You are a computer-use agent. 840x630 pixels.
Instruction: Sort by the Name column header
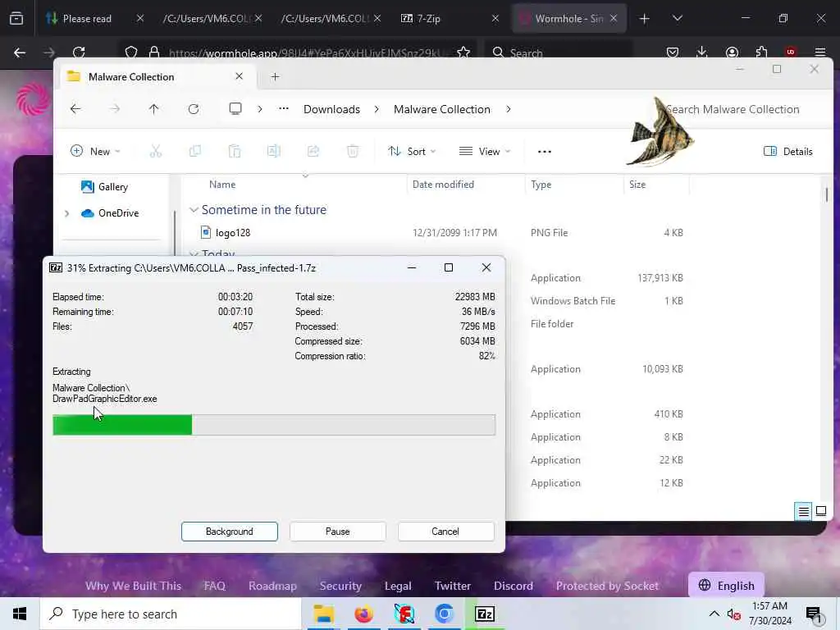[x=222, y=185]
